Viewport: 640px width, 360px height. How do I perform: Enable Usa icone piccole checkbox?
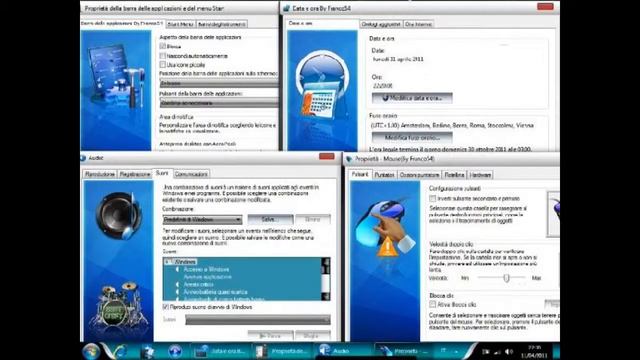coord(163,64)
